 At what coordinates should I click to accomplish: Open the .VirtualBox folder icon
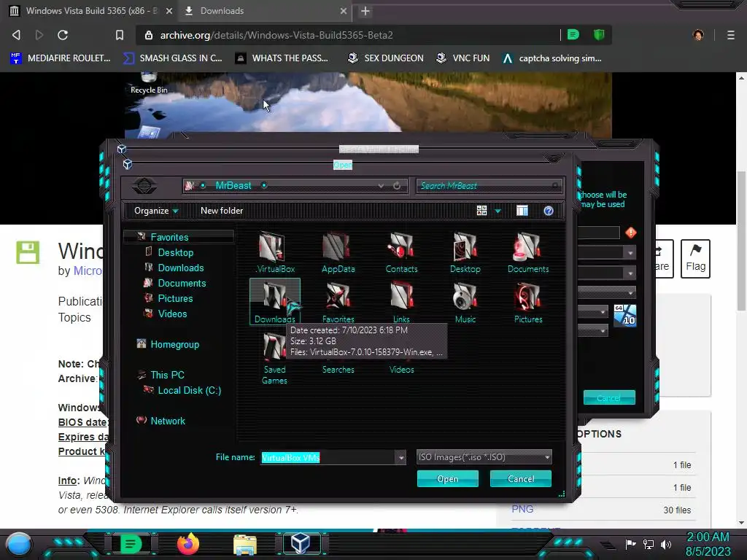[x=275, y=252]
